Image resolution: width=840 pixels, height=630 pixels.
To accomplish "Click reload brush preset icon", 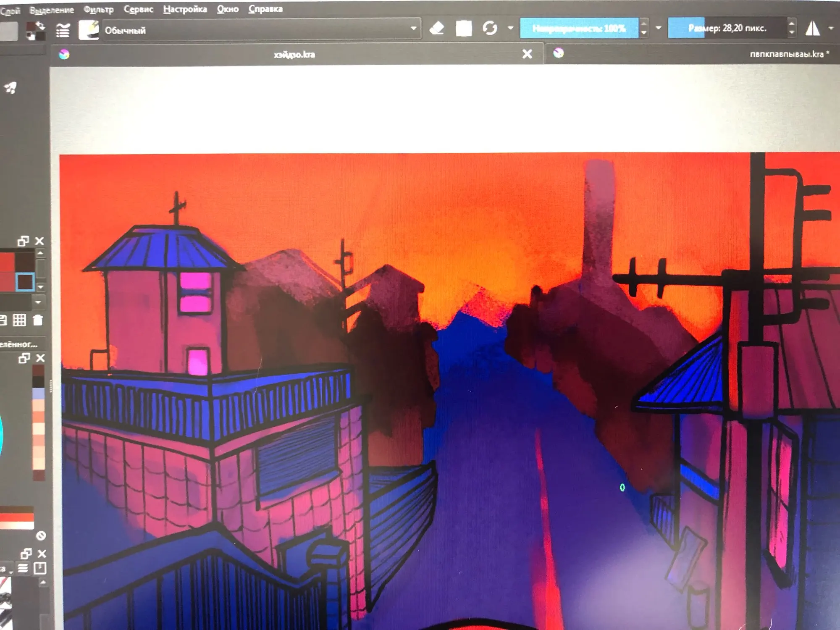I will pyautogui.click(x=490, y=29).
